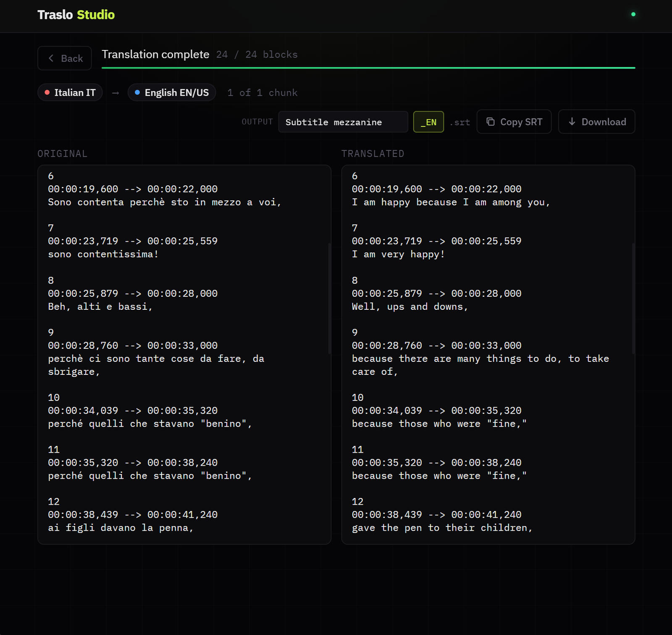Screen dimensions: 672x635
Task: Click the line "ai figli davano la penna,"
Action: tap(121, 528)
